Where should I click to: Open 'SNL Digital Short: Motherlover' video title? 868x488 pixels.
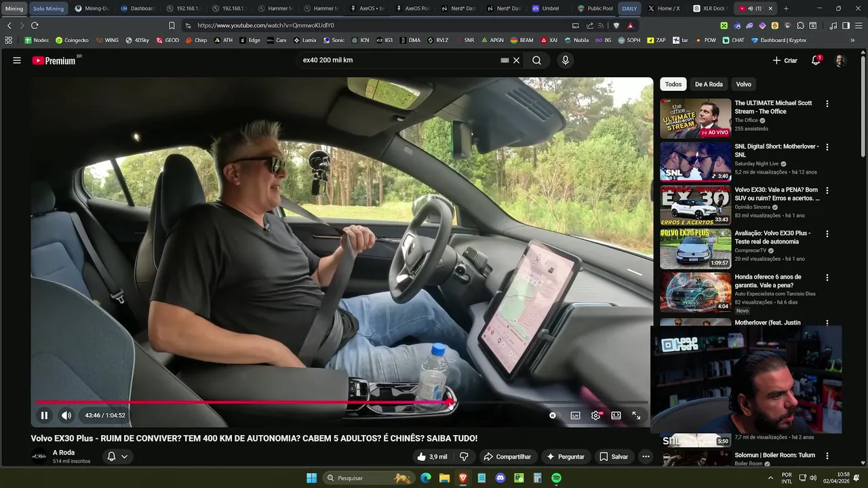tap(776, 150)
